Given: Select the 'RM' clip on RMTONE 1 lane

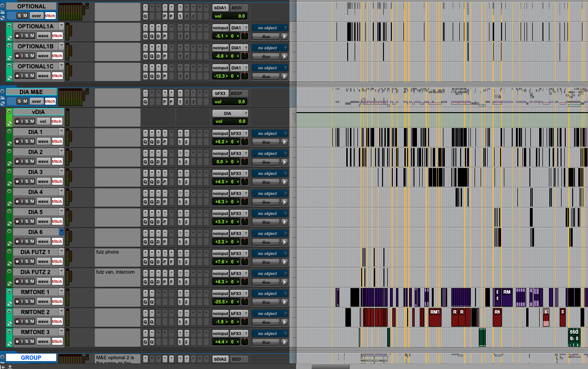Looking at the screenshot, I should pyautogui.click(x=507, y=297).
